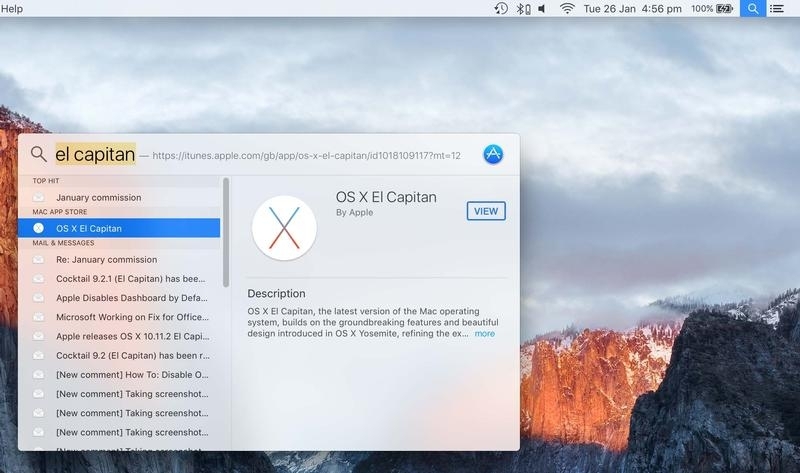800x473 pixels.
Task: Show the battery status icon menu
Action: pyautogui.click(x=724, y=9)
